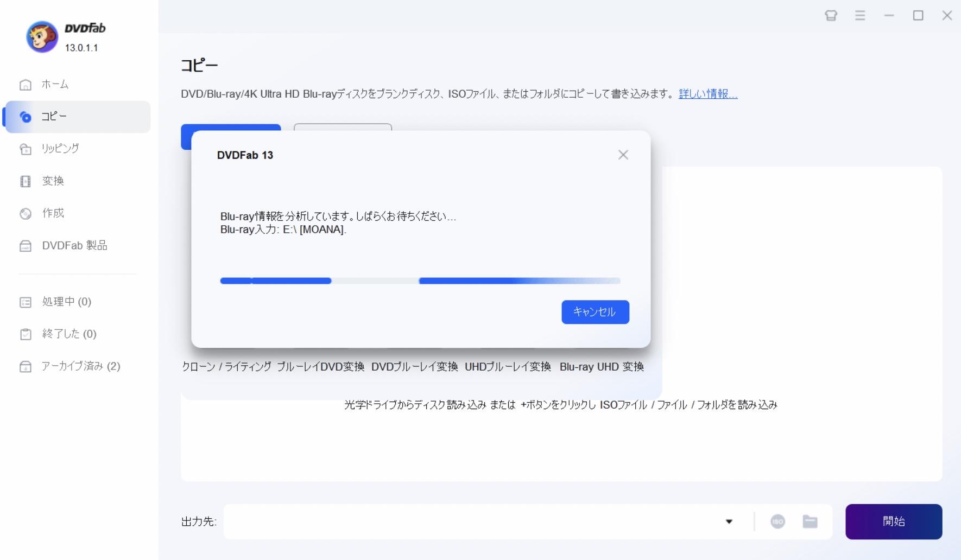Select クローン / ライティング mode
Image resolution: width=961 pixels, height=560 pixels.
[226, 367]
